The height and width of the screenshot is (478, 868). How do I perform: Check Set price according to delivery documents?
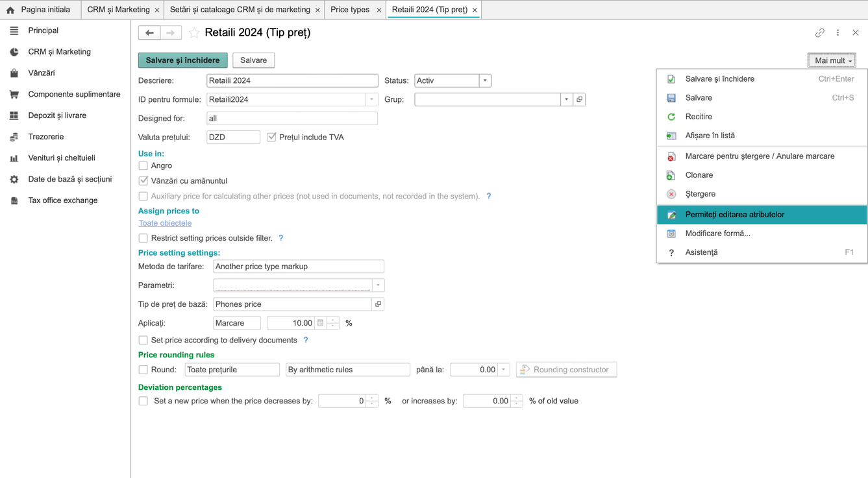(143, 341)
